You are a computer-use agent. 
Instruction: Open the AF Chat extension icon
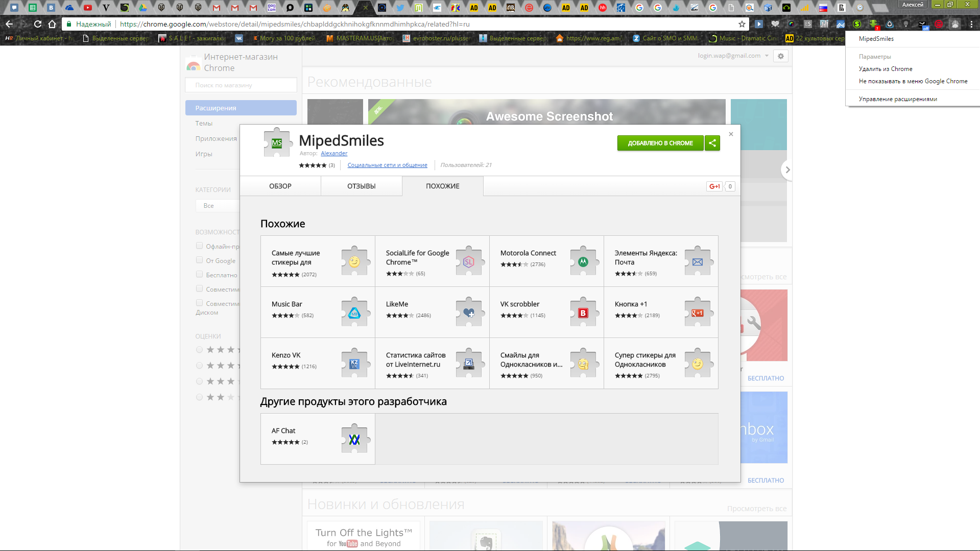354,439
